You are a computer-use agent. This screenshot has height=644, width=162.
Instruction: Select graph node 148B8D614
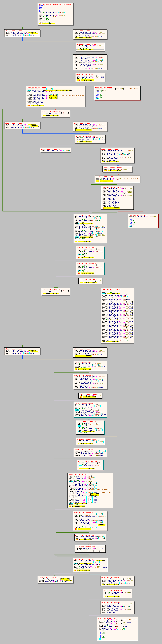[118, 179]
